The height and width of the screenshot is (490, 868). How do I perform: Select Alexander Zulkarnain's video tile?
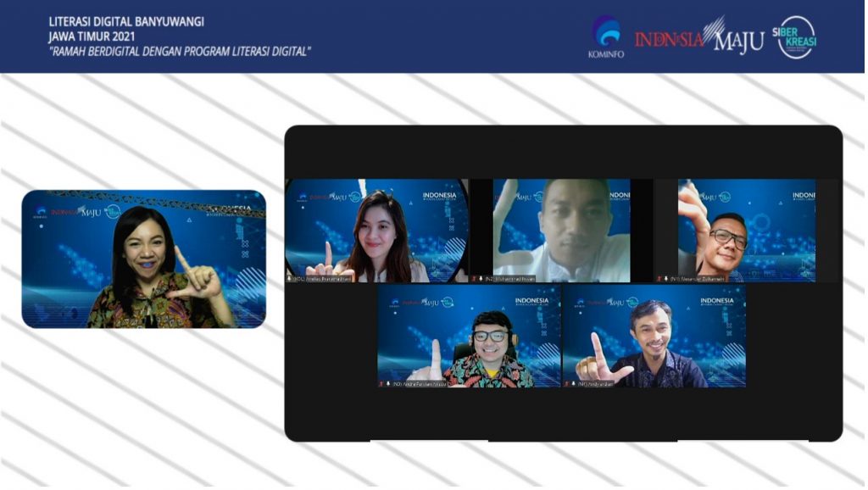[746, 229]
